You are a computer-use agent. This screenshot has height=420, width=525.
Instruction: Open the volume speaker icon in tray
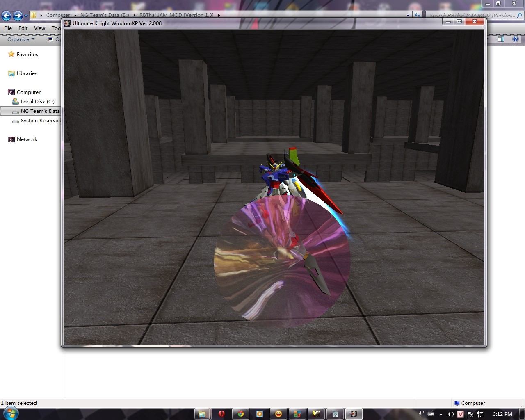(x=450, y=414)
